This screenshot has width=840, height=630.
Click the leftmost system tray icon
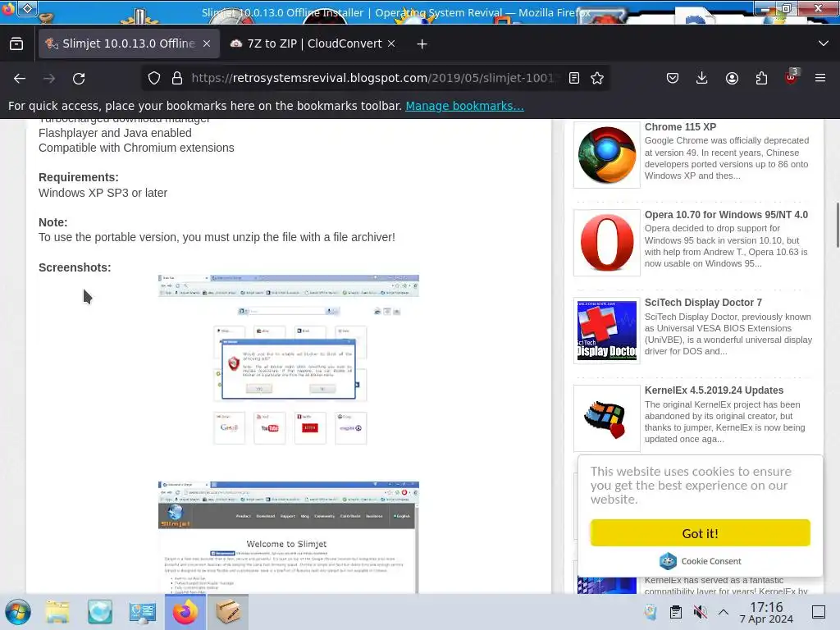click(x=651, y=612)
